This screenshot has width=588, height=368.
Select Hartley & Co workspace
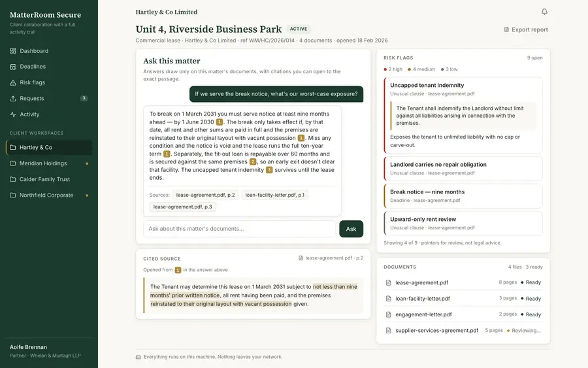click(49, 148)
